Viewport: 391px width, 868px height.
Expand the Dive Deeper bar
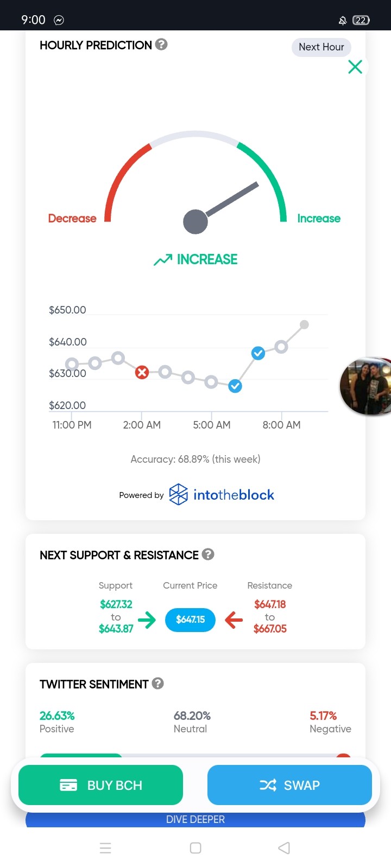pyautogui.click(x=195, y=819)
